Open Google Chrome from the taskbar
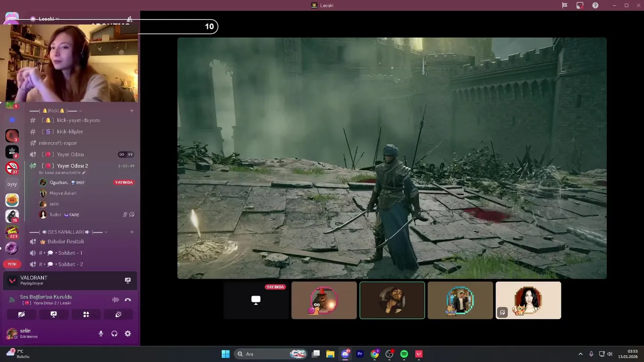The height and width of the screenshot is (362, 644). pyautogui.click(x=374, y=354)
